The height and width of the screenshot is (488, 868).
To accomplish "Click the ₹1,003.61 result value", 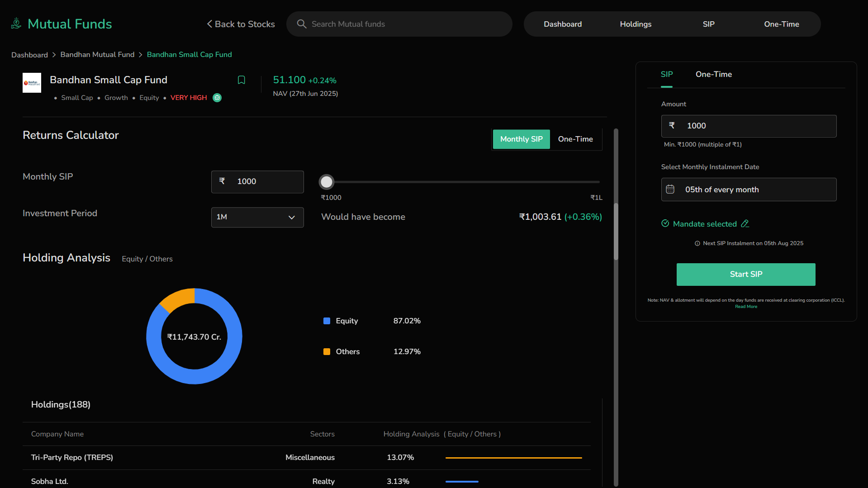I will (540, 217).
